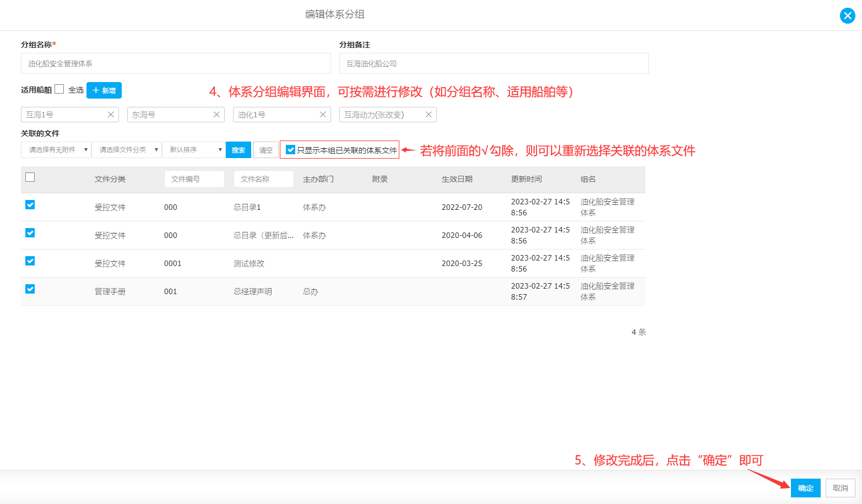862x504 pixels.
Task: Uncheck the row checkbox for 总经理声明
Action: [30, 289]
